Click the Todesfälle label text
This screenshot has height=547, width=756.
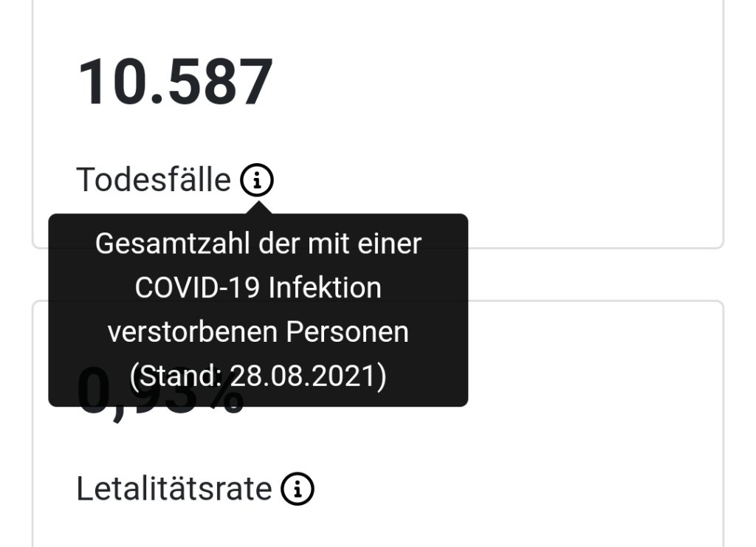point(154,179)
